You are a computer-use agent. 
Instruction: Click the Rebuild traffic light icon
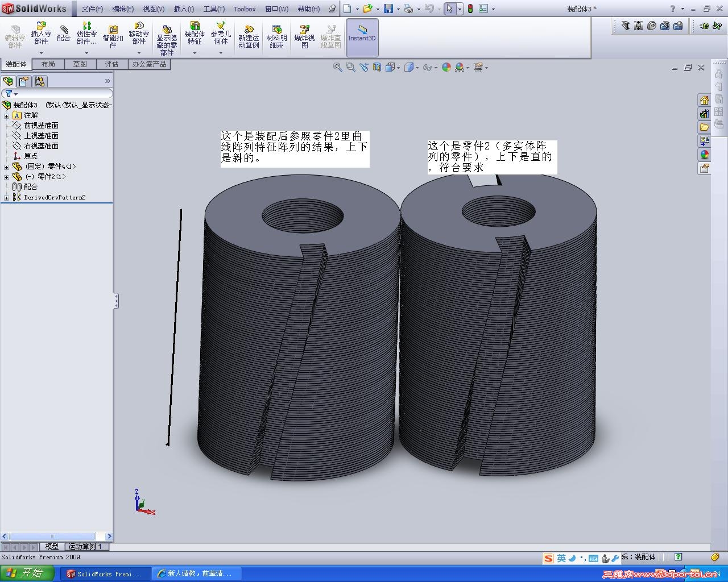470,9
